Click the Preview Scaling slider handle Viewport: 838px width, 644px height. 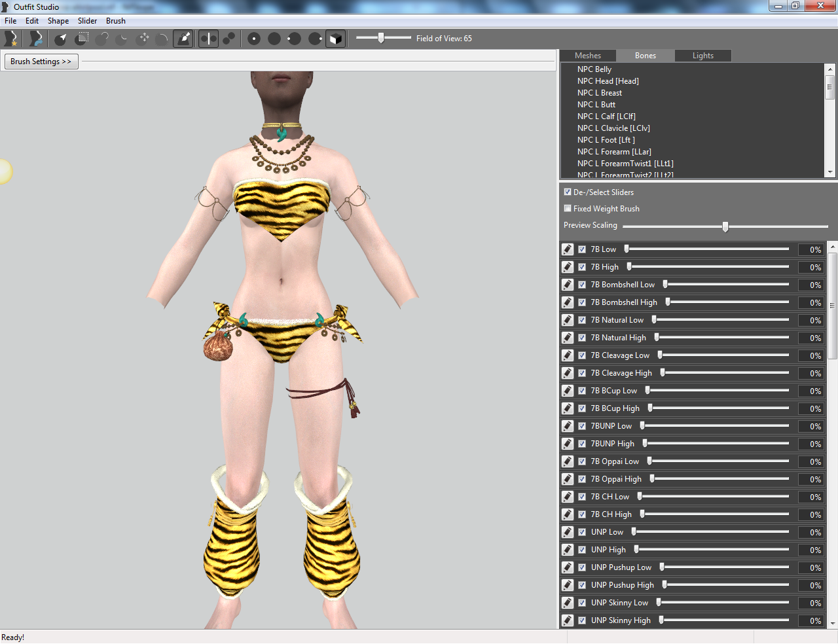[x=725, y=226]
